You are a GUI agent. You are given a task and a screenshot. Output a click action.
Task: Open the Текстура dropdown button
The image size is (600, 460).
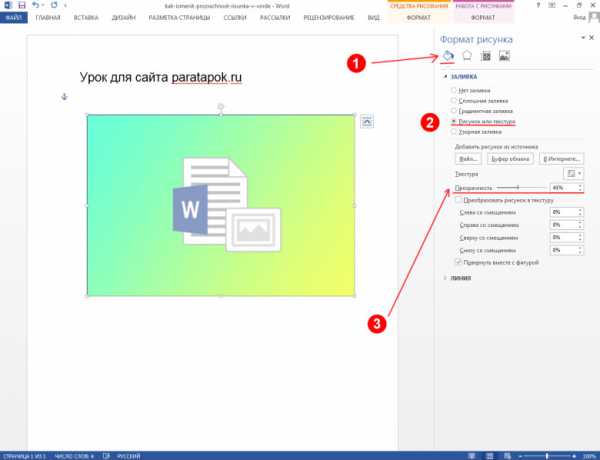point(573,174)
